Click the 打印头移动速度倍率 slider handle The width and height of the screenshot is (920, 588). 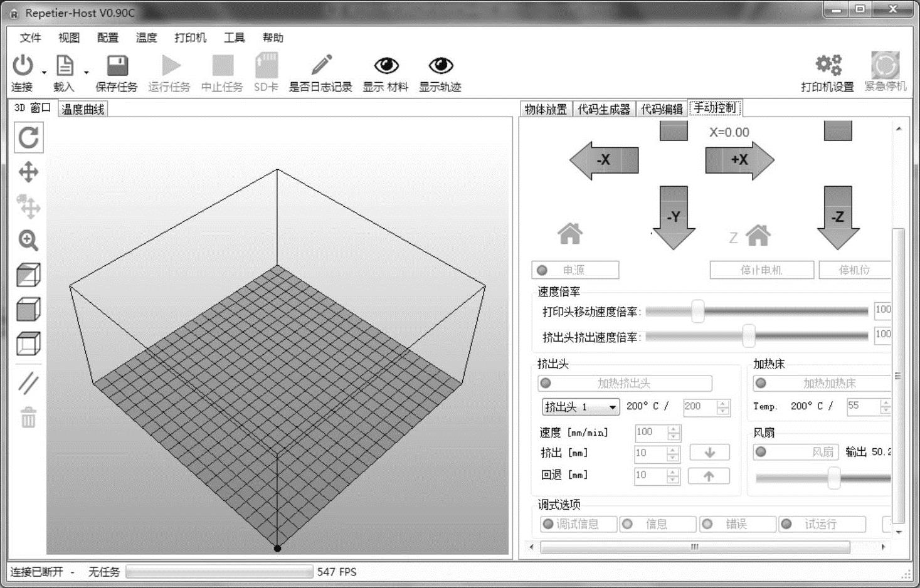pyautogui.click(x=697, y=311)
